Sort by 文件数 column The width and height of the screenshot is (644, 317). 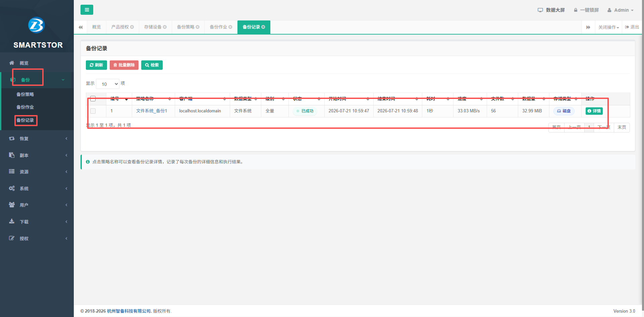coord(502,99)
